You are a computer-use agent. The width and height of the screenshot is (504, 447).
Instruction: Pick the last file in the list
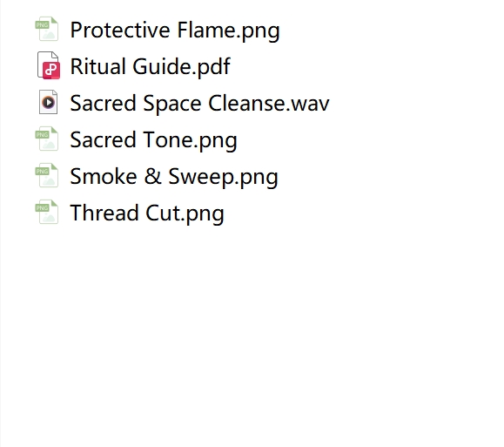[147, 213]
